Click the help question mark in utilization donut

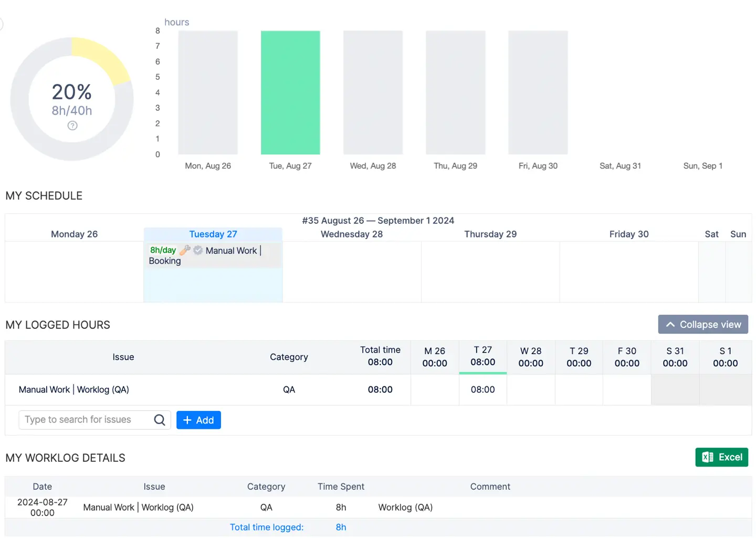tap(72, 126)
